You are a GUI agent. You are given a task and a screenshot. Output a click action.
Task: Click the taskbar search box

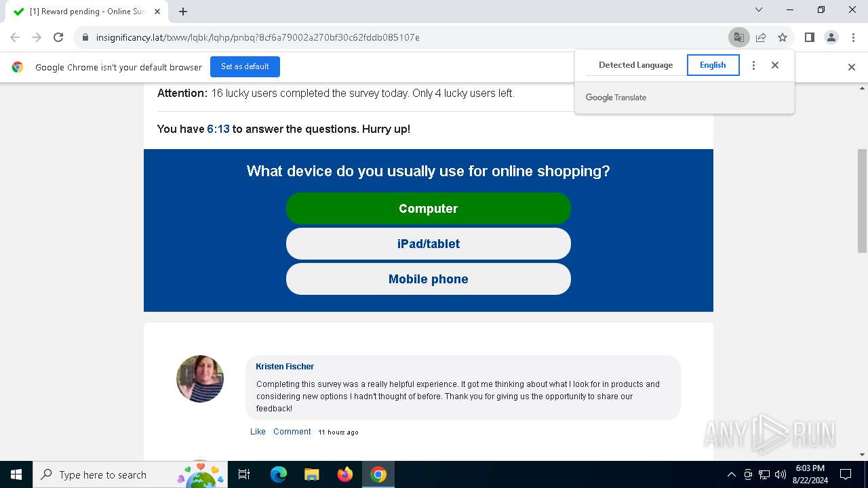(132, 474)
